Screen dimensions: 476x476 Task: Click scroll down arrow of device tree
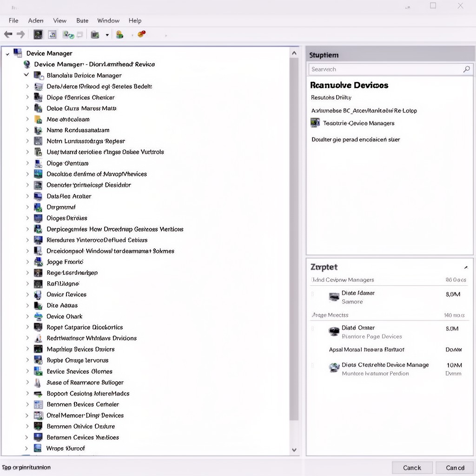294,450
